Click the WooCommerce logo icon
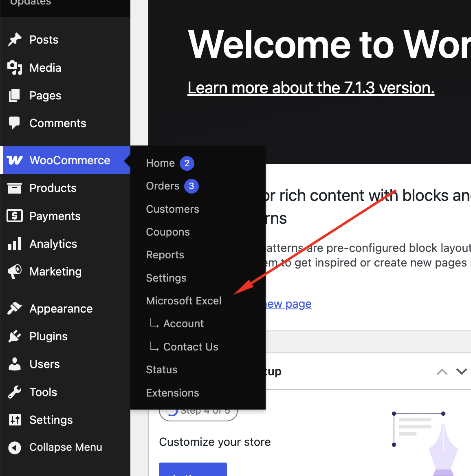The height and width of the screenshot is (476, 471). [15, 160]
